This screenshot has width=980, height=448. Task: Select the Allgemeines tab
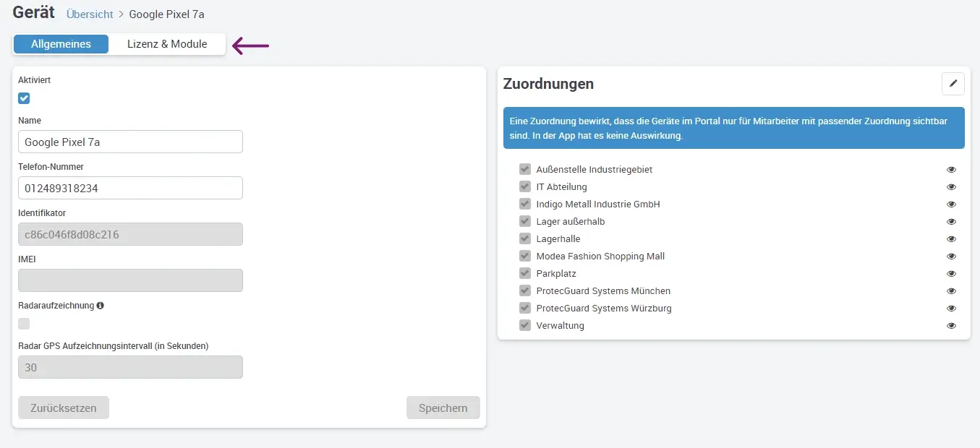tap(61, 44)
